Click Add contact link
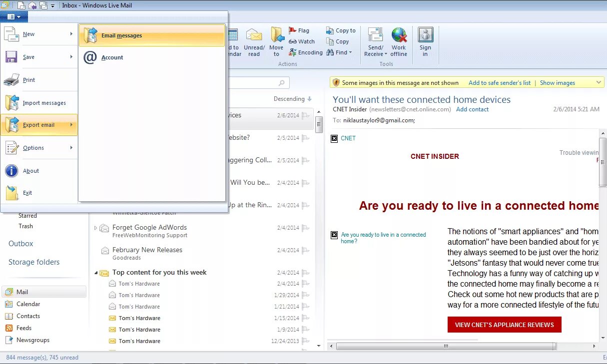The image size is (607, 364). (x=473, y=109)
